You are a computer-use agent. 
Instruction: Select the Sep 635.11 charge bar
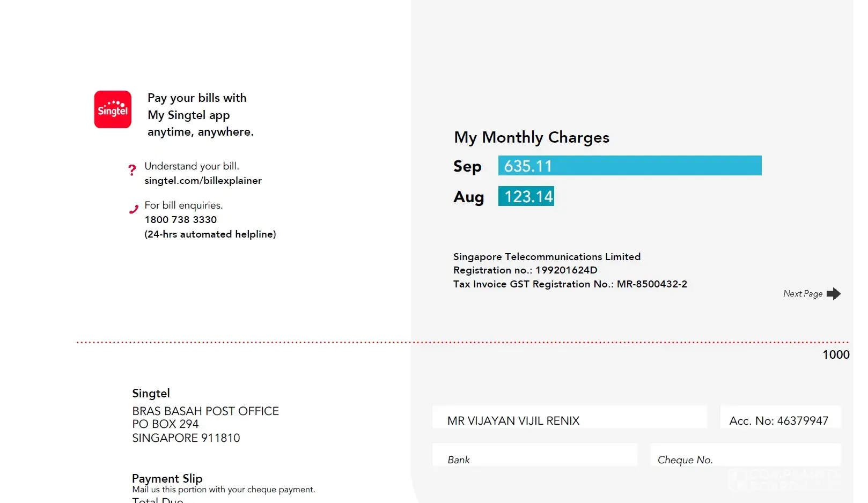(x=629, y=166)
